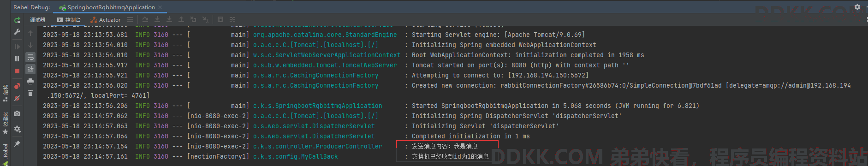Toggle mute breakpoints
The height and width of the screenshot is (166, 868).
[17, 98]
